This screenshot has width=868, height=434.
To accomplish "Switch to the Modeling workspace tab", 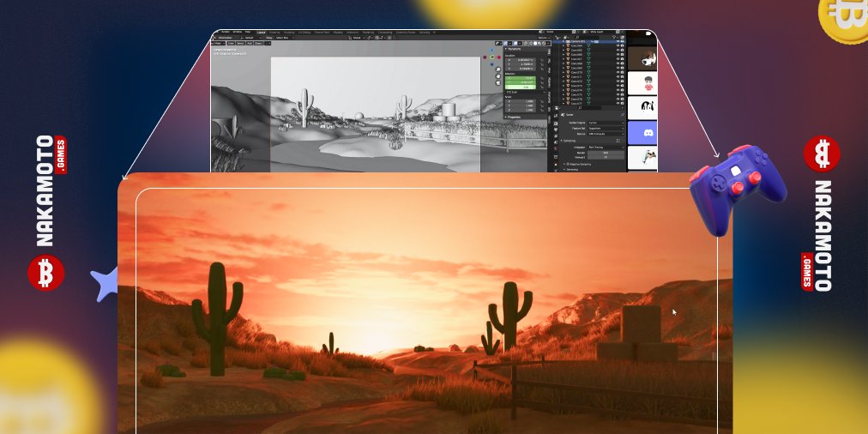I will tap(274, 32).
